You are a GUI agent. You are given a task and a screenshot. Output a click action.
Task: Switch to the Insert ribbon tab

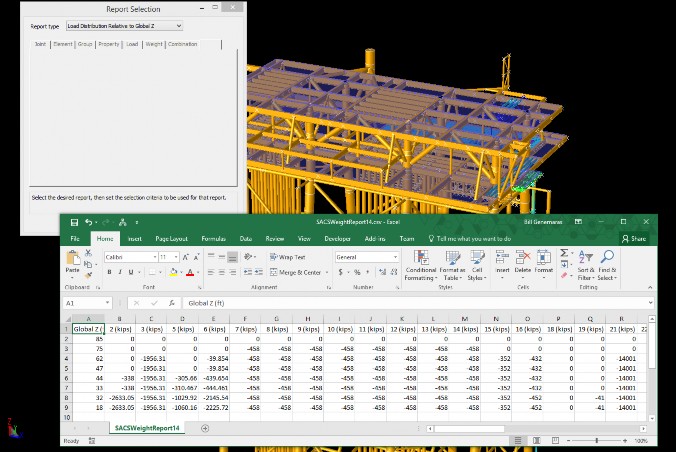pos(135,239)
